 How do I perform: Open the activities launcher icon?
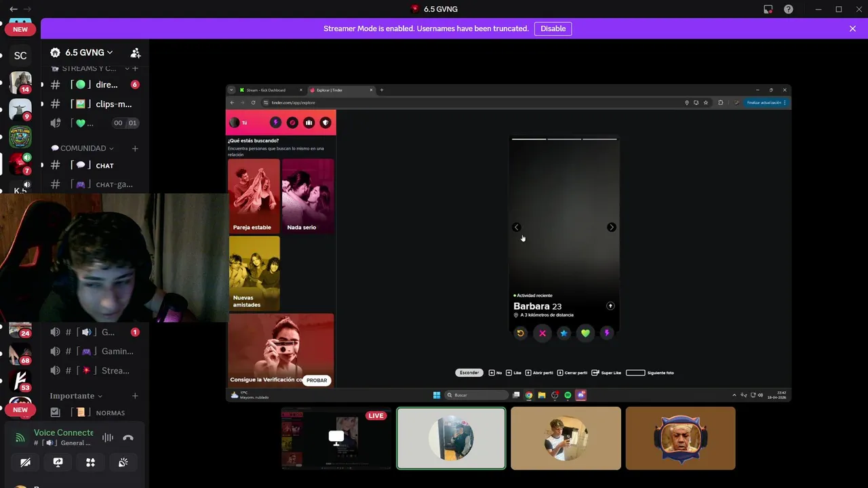tap(90, 462)
